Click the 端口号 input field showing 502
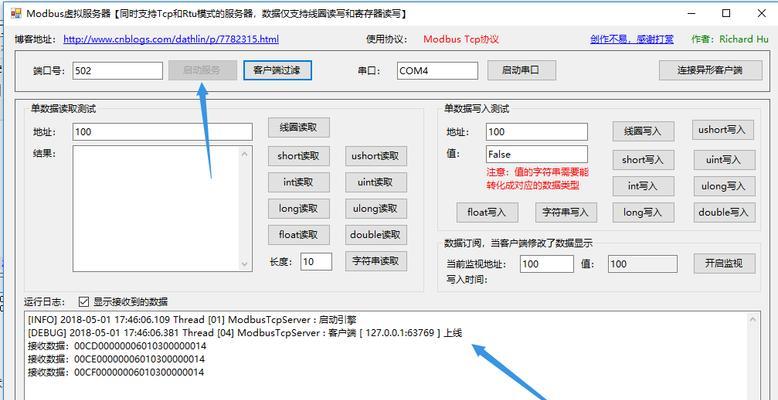Viewport: 778px width, 400px height. point(118,70)
